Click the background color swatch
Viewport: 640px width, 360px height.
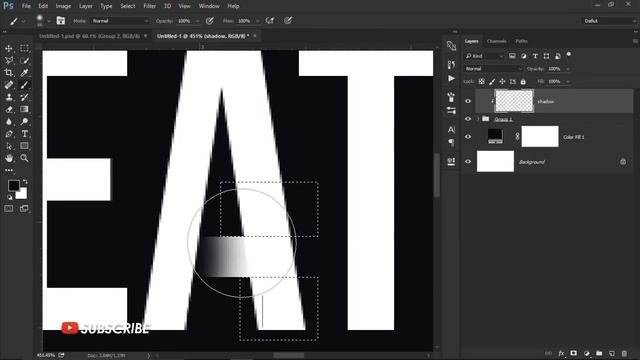pyautogui.click(x=22, y=194)
